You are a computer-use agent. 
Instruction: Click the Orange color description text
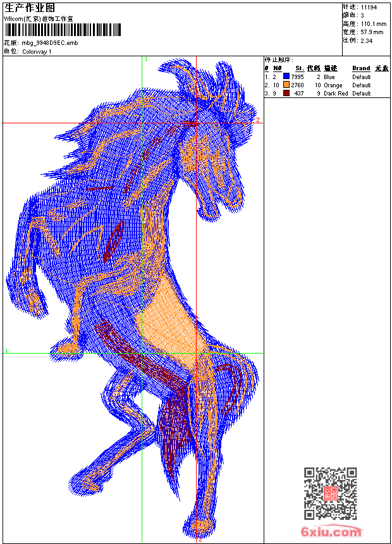333,85
